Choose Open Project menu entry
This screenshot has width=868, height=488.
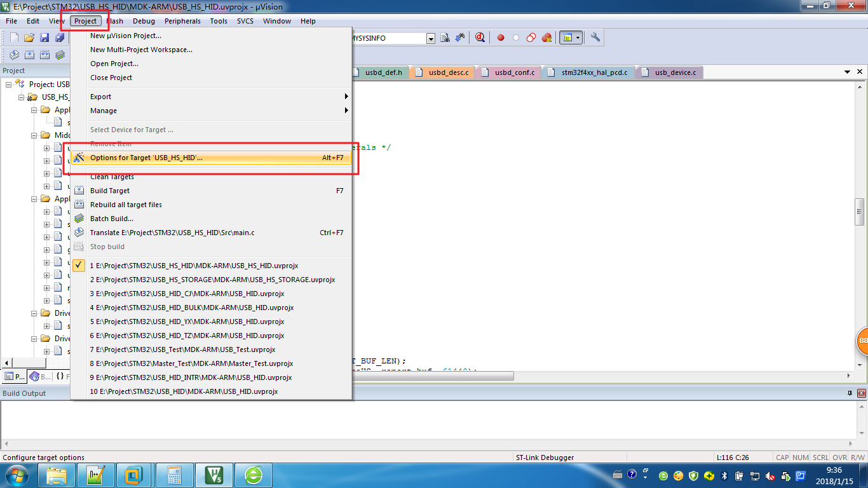211,64
